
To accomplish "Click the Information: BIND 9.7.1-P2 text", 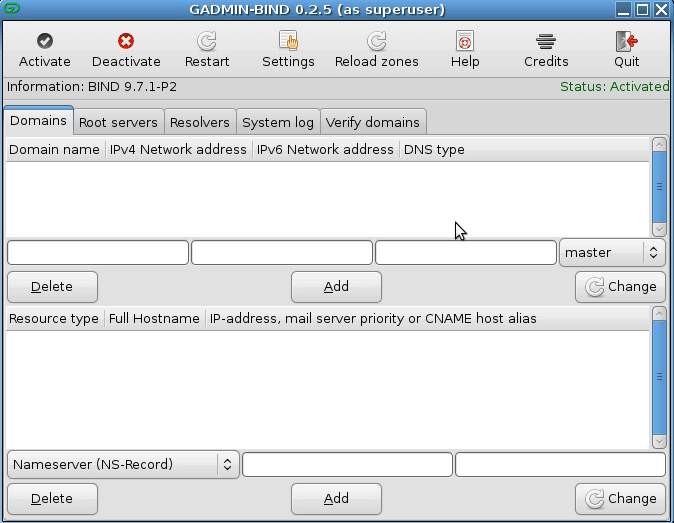I will click(x=92, y=87).
